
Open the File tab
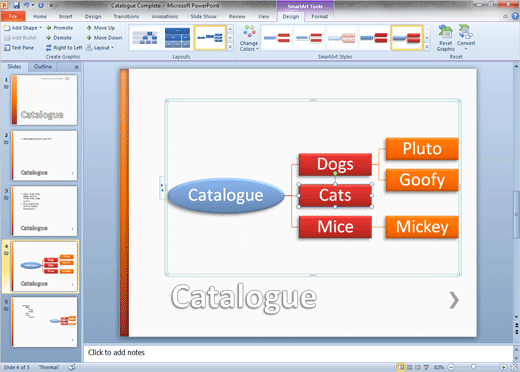(x=13, y=16)
